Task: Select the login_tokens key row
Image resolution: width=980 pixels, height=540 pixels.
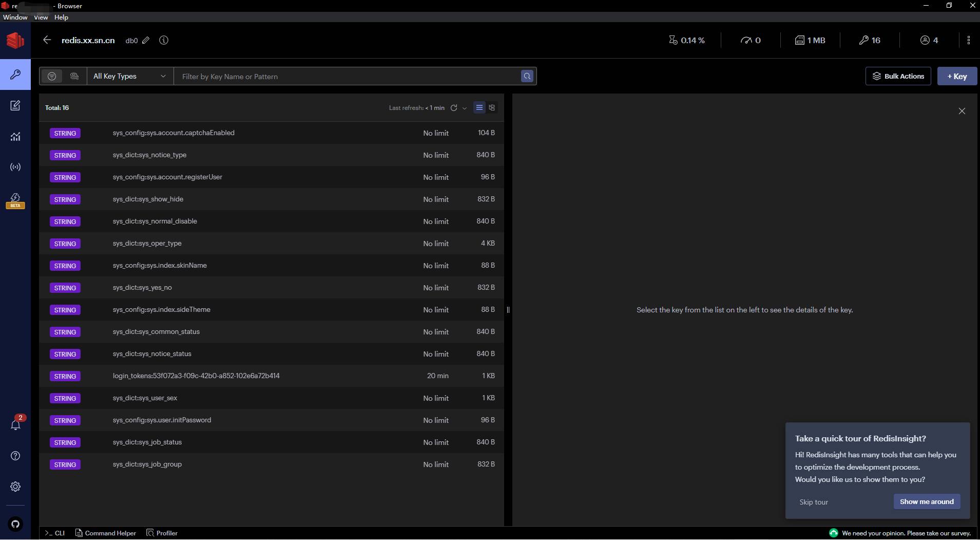Action: [272, 376]
